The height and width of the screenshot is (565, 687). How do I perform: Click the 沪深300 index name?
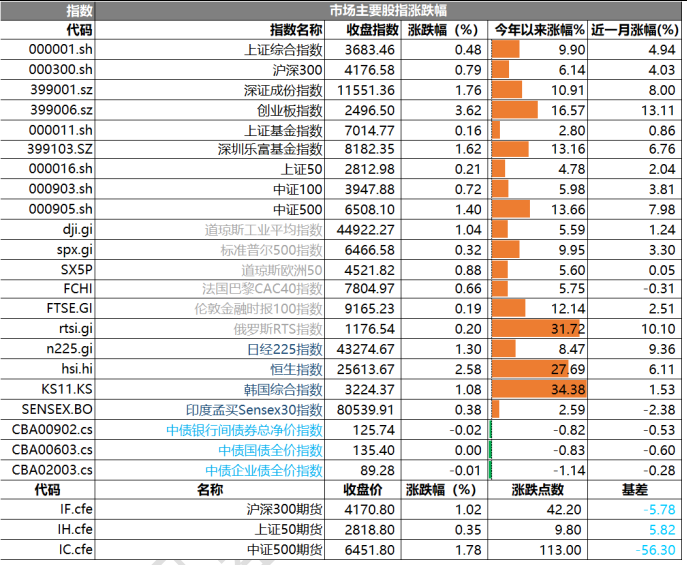[297, 70]
